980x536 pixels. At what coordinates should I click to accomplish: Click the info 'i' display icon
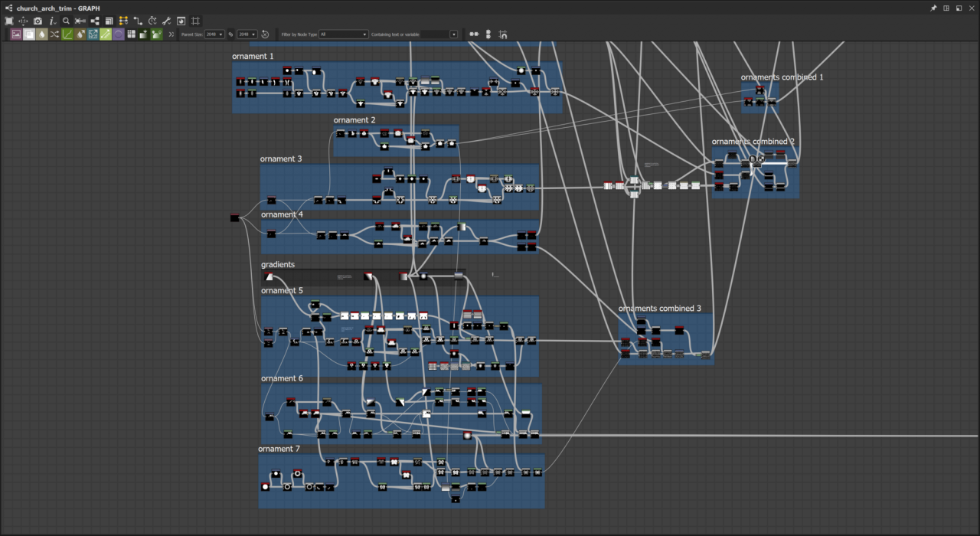52,21
